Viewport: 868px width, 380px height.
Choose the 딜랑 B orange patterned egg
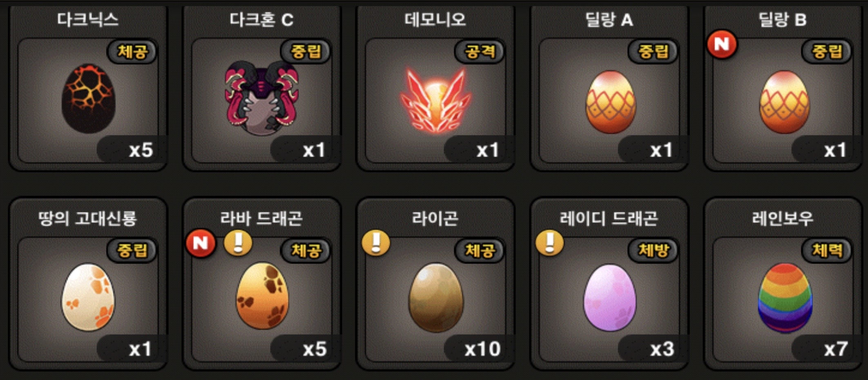click(784, 102)
